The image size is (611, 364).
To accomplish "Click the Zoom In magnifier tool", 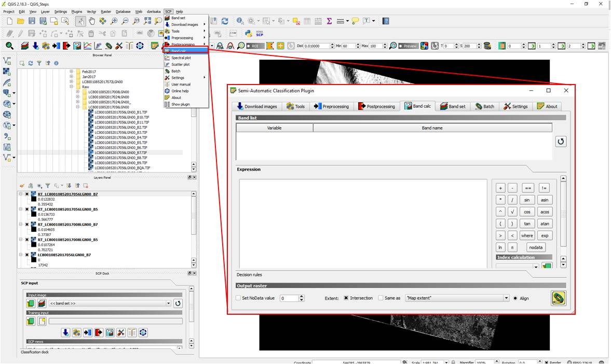I will point(114,21).
